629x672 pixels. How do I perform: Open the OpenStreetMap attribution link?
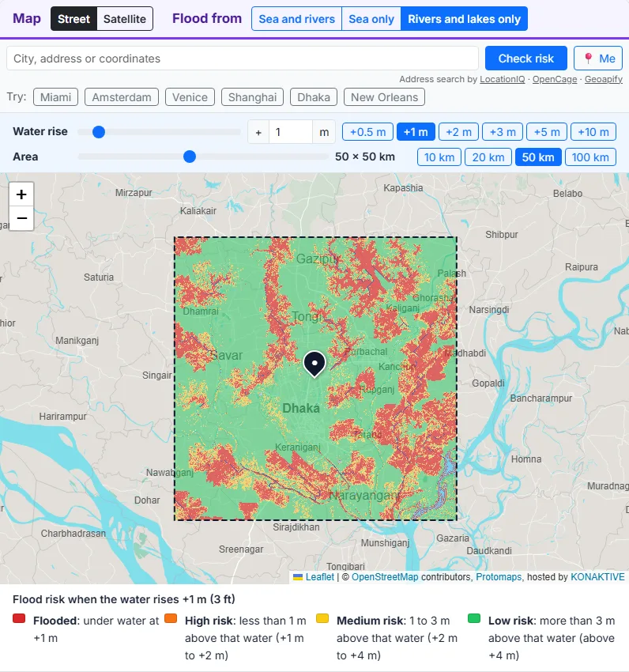pos(385,577)
